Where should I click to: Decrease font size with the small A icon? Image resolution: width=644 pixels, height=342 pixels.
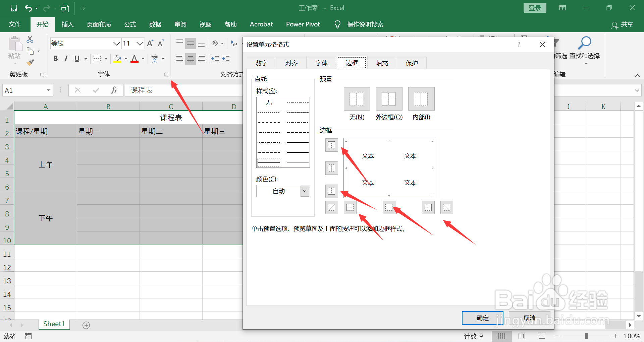[161, 43]
